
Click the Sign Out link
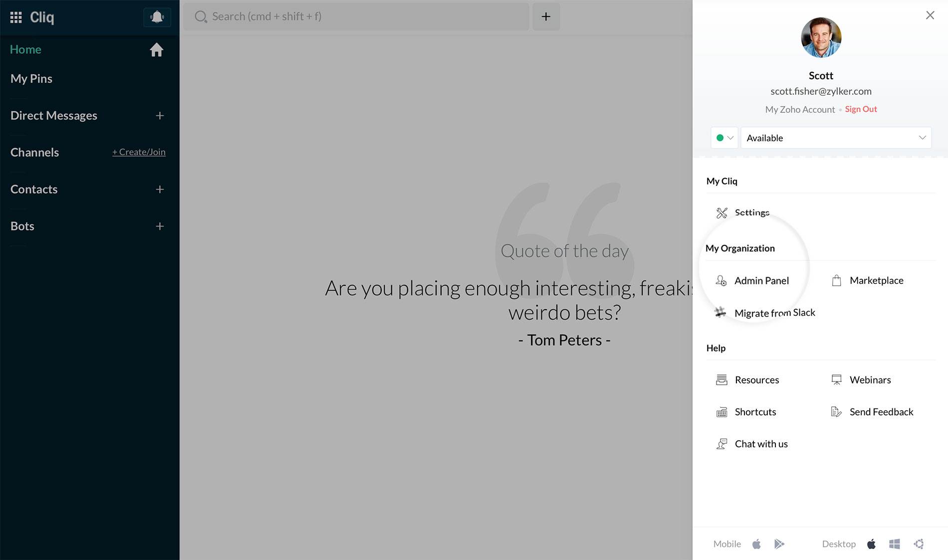(861, 109)
